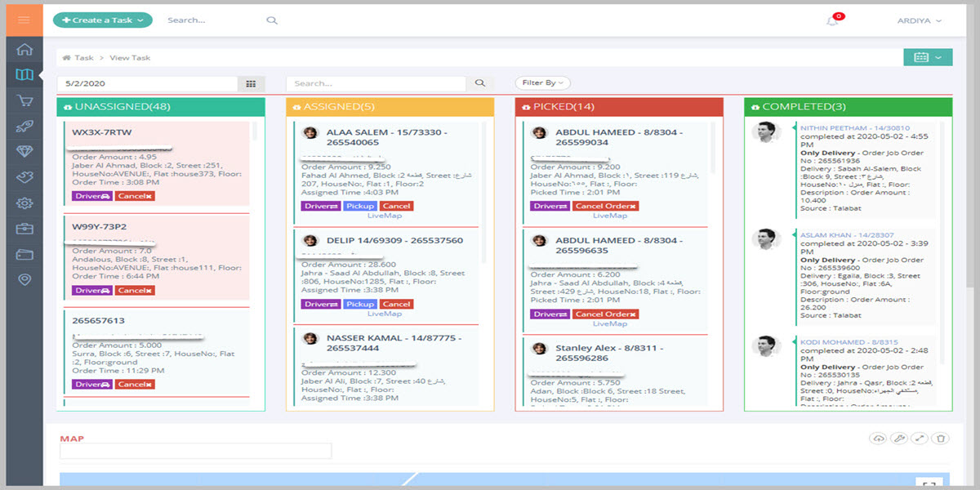Open the Stanley Alex 8/8311 task
980x490 pixels.
click(608, 353)
